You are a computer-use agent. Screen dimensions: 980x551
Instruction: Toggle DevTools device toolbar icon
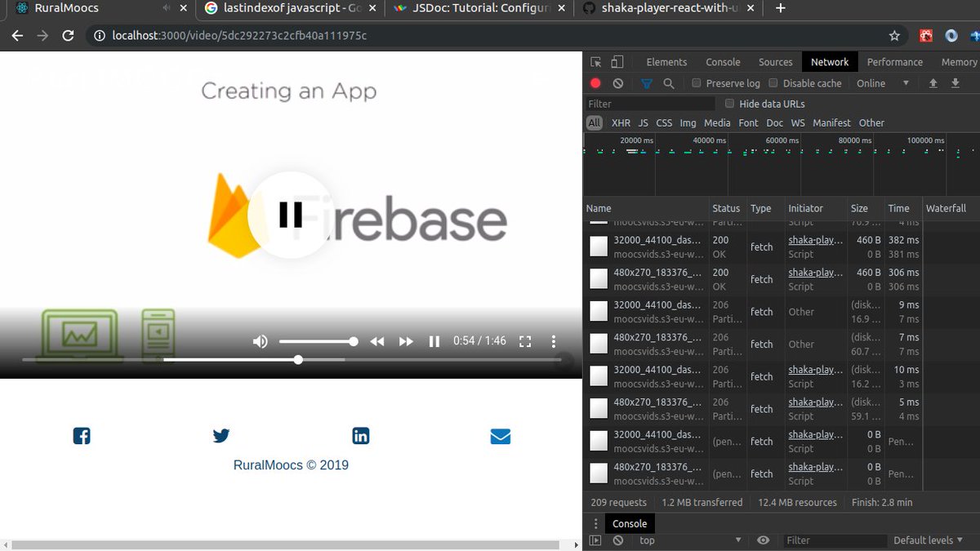(617, 62)
